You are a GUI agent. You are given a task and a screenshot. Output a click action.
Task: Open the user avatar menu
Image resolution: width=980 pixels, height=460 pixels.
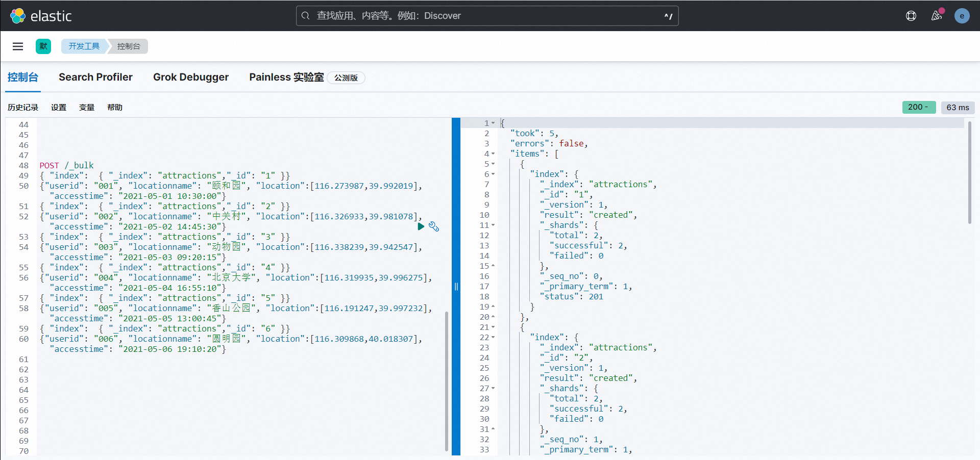962,16
